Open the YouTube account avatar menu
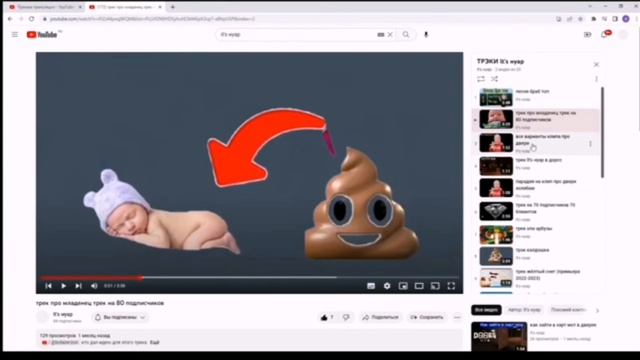Image resolution: width=640 pixels, height=360 pixels. (623, 35)
